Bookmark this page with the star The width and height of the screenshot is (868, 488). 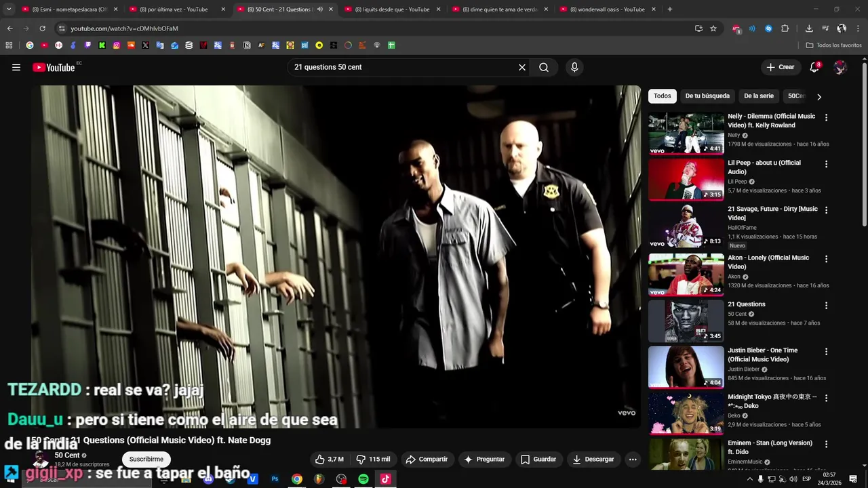tap(713, 28)
